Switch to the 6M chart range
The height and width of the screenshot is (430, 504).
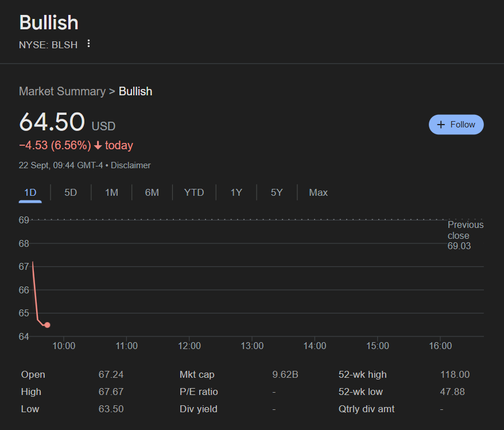[x=152, y=192]
